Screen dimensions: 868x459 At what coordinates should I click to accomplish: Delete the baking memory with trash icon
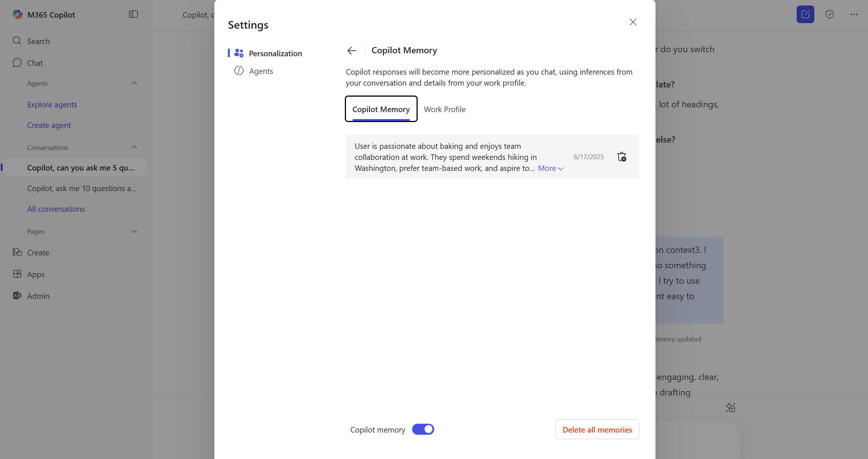622,157
